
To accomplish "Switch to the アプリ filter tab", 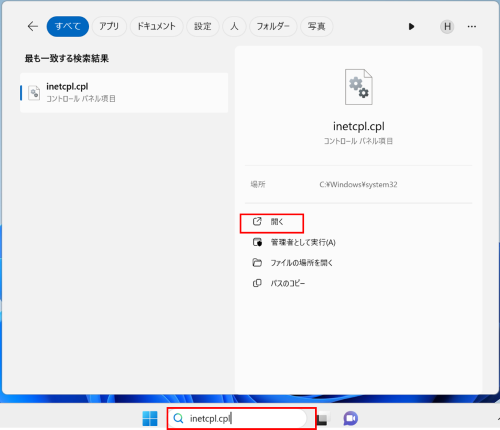I will 109,26.
